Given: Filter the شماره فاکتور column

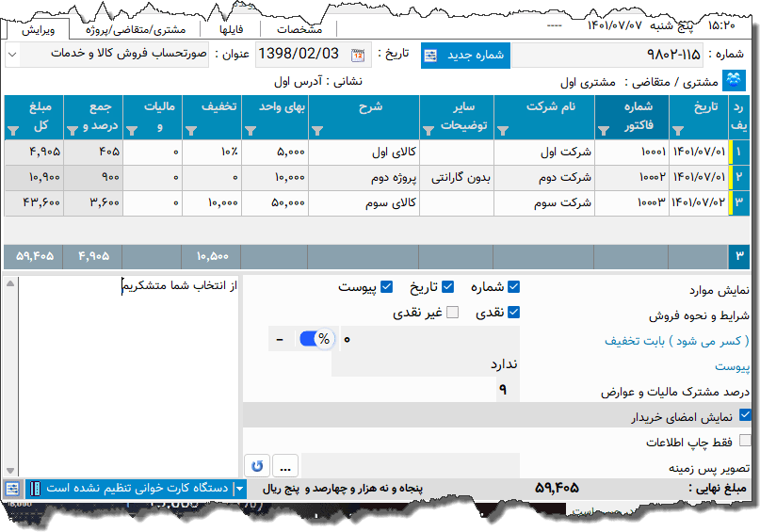Looking at the screenshot, I should 604,131.
